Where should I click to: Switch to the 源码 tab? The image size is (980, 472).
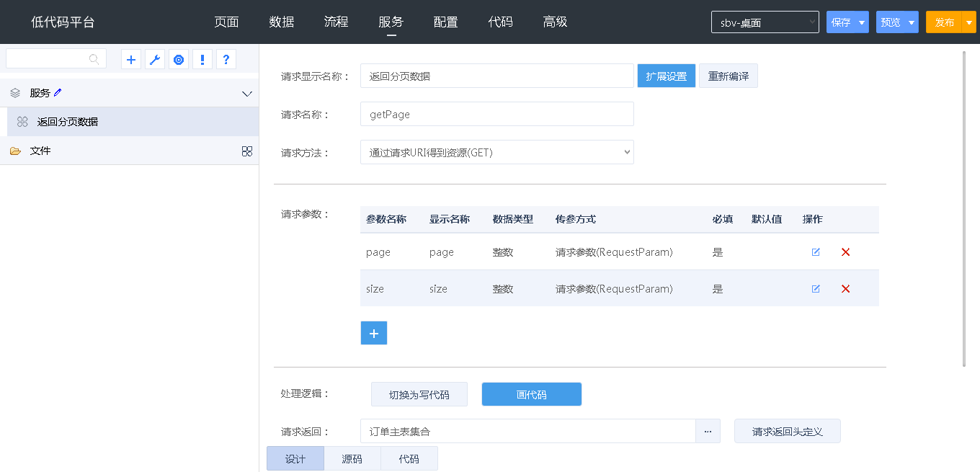click(x=352, y=459)
